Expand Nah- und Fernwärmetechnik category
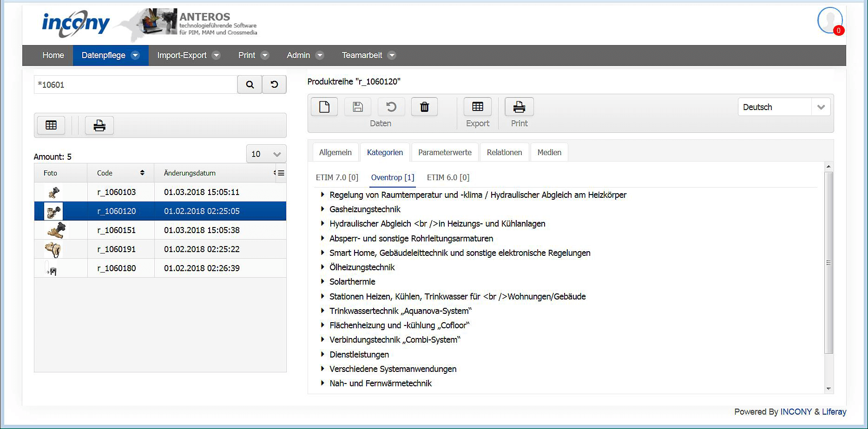The image size is (868, 429). click(322, 383)
